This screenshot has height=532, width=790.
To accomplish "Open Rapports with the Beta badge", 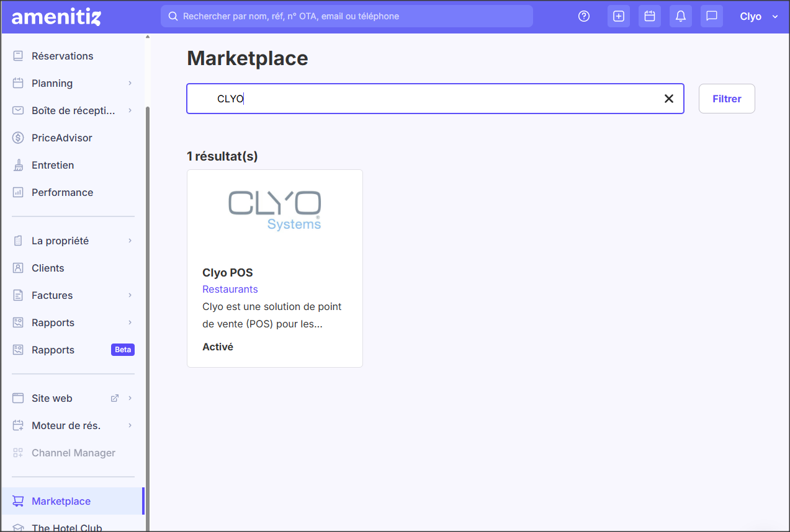I will pyautogui.click(x=73, y=350).
